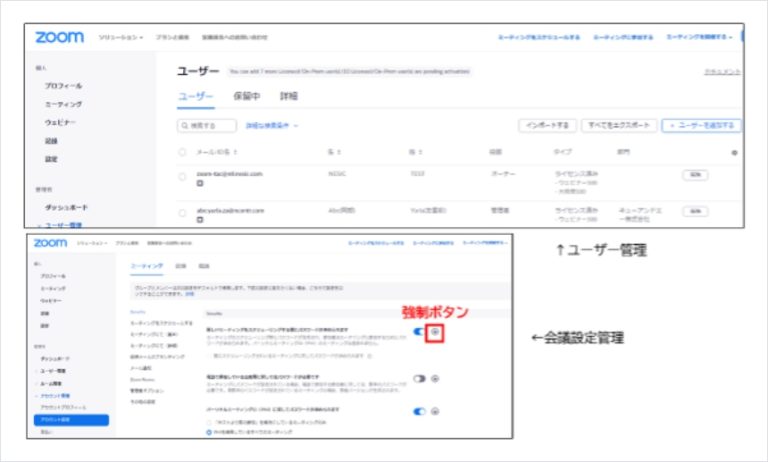Click the インポートする button
The image size is (768, 462).
[548, 126]
